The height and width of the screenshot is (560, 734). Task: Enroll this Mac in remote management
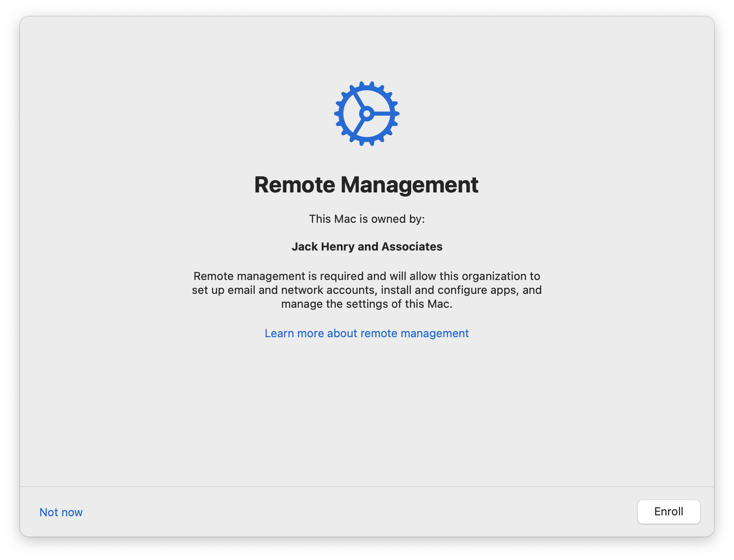(668, 512)
